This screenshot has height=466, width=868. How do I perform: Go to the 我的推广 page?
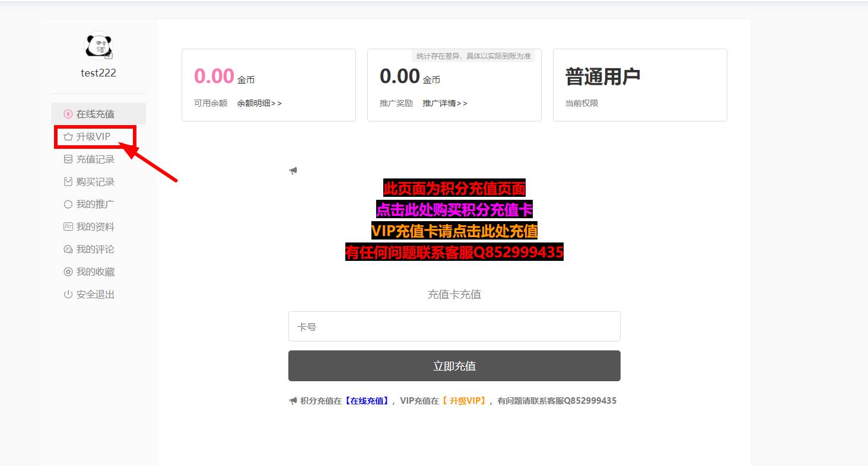(98, 204)
